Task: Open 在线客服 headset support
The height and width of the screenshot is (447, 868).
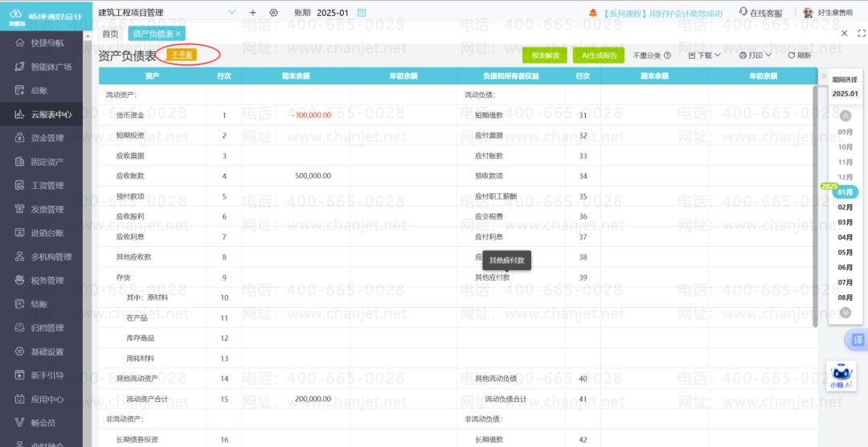Action: pos(760,13)
